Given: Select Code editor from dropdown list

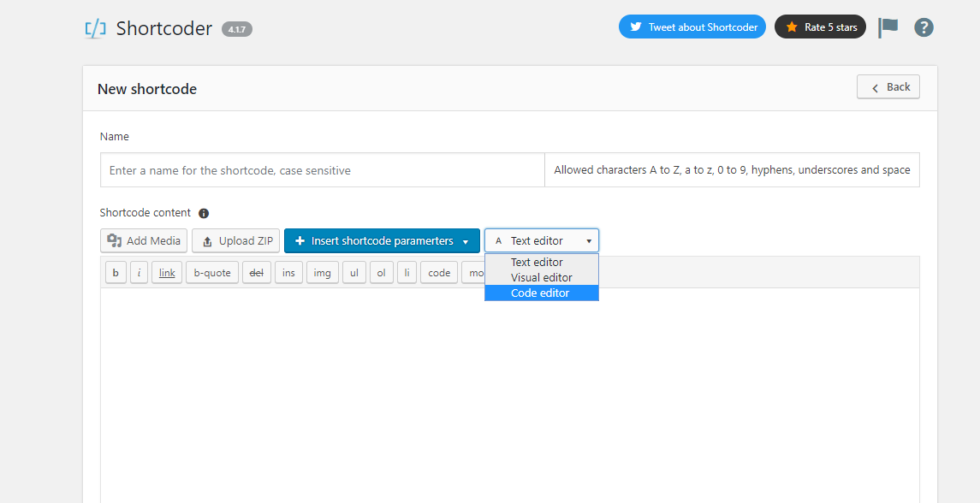Looking at the screenshot, I should pos(541,293).
